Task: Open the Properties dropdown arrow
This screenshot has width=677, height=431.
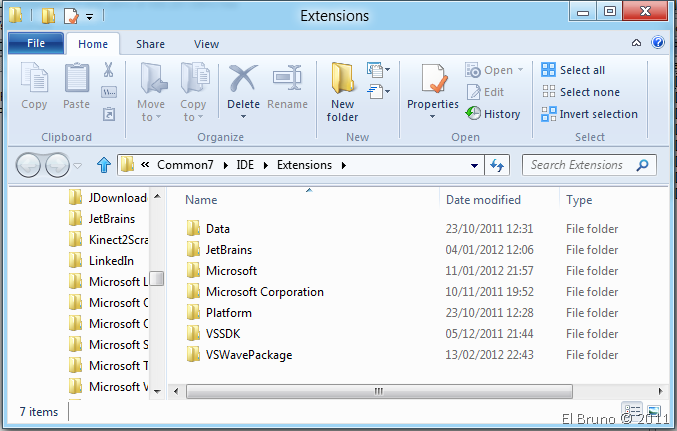Action: [x=432, y=117]
